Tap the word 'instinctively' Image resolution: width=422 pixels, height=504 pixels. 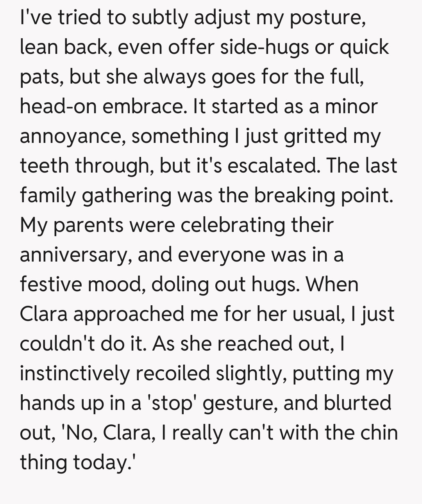click(75, 373)
